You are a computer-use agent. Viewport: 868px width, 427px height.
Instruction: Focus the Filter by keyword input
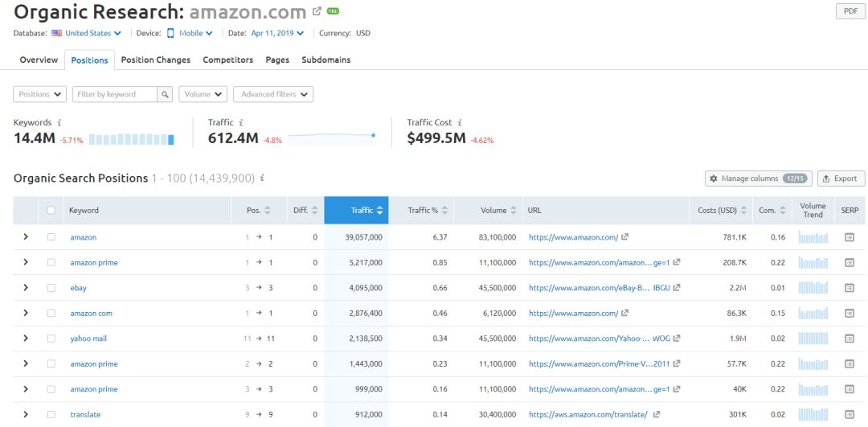(x=114, y=94)
